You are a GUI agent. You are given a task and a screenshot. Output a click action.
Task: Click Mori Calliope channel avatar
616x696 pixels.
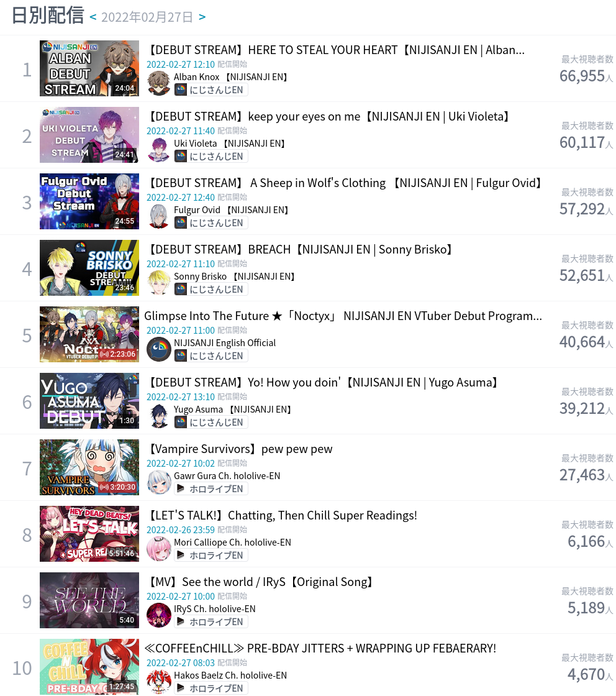pos(159,549)
